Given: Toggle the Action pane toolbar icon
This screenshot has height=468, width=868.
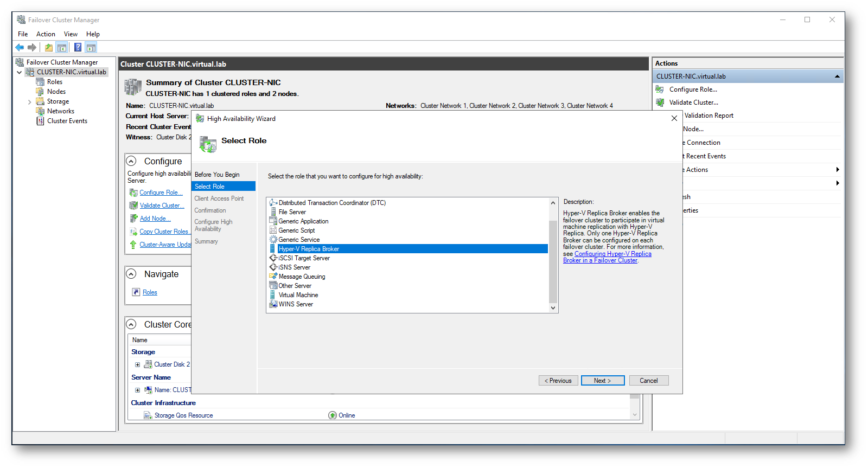Looking at the screenshot, I should coord(91,47).
